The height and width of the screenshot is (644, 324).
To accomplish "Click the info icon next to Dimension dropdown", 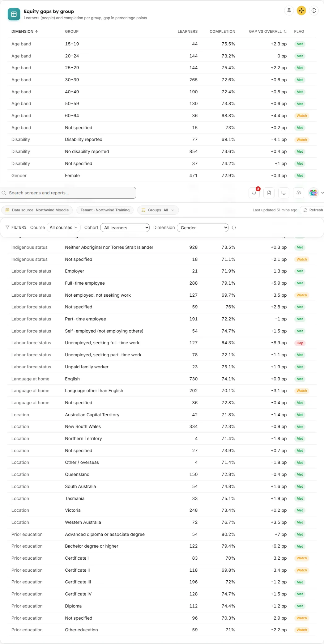I will click(x=234, y=228).
